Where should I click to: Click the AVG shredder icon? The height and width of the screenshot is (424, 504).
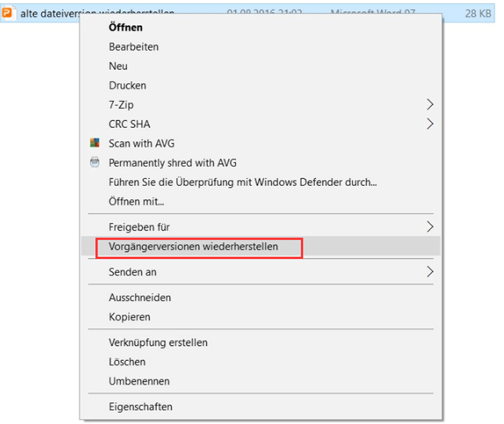94,163
